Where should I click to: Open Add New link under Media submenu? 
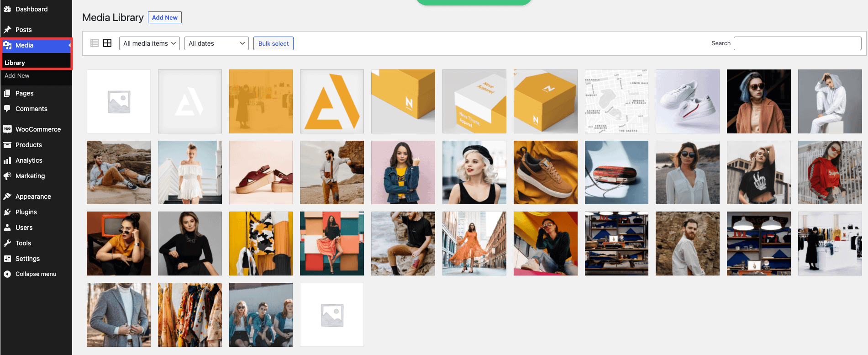(17, 76)
